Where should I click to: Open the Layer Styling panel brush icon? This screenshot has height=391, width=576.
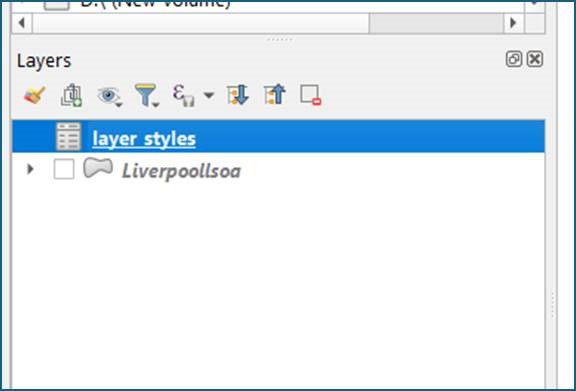(35, 95)
